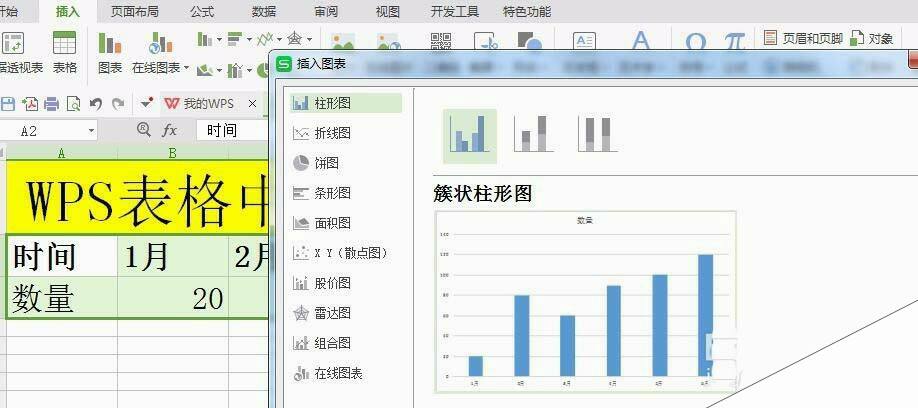918x408 pixels.
Task: Choose the clustered column chart subtype thumbnail
Action: click(470, 135)
